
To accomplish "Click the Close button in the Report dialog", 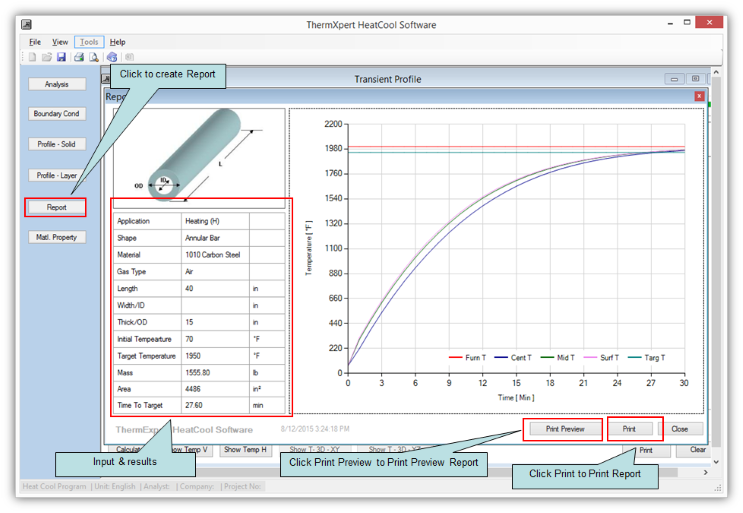I will (680, 429).
